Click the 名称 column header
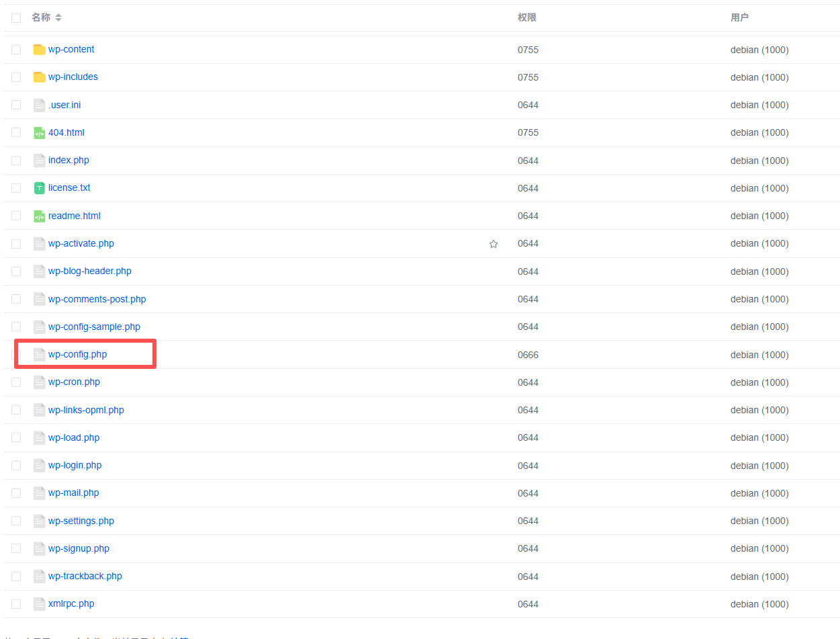Screen dimensions: 840x639 (41, 17)
